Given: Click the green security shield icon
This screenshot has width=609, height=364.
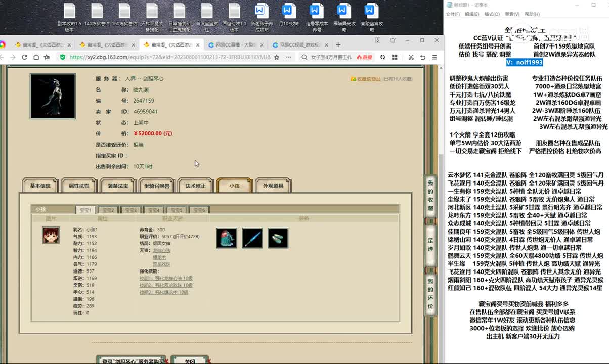Looking at the screenshot, I should point(63,57).
